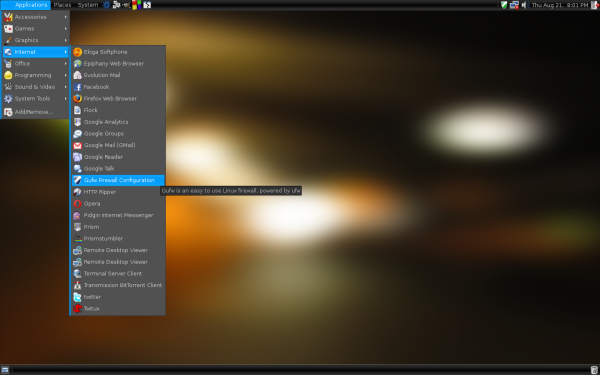600x375 pixels.
Task: Select the highlighted Internet category
Action: pyautogui.click(x=36, y=52)
